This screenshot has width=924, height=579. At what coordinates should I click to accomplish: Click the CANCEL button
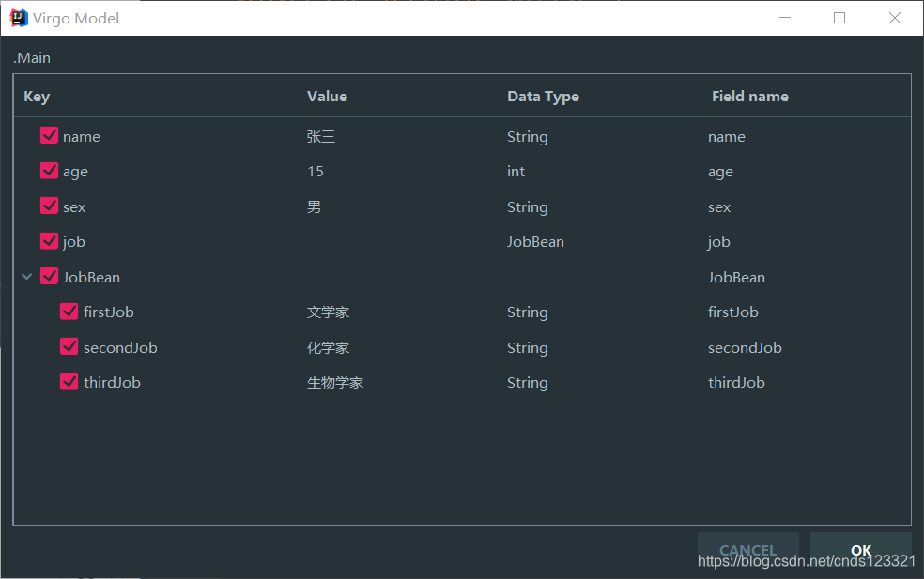click(x=747, y=550)
